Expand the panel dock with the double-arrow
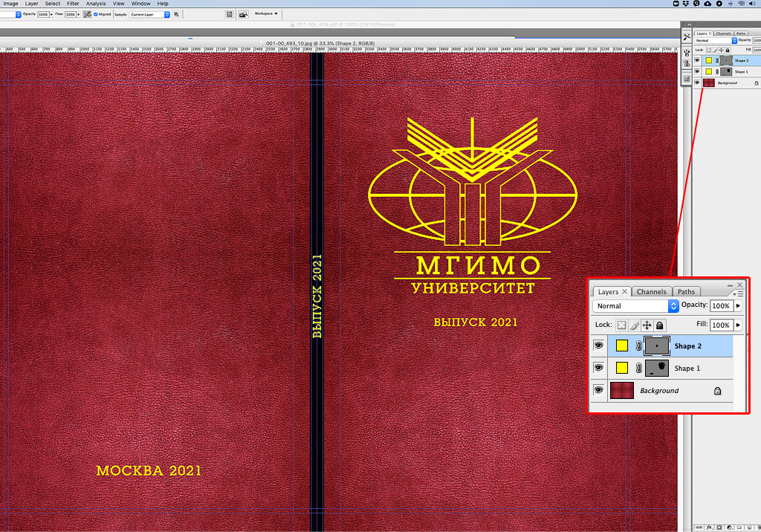Screen dimensions: 761x532 [x=689, y=25]
